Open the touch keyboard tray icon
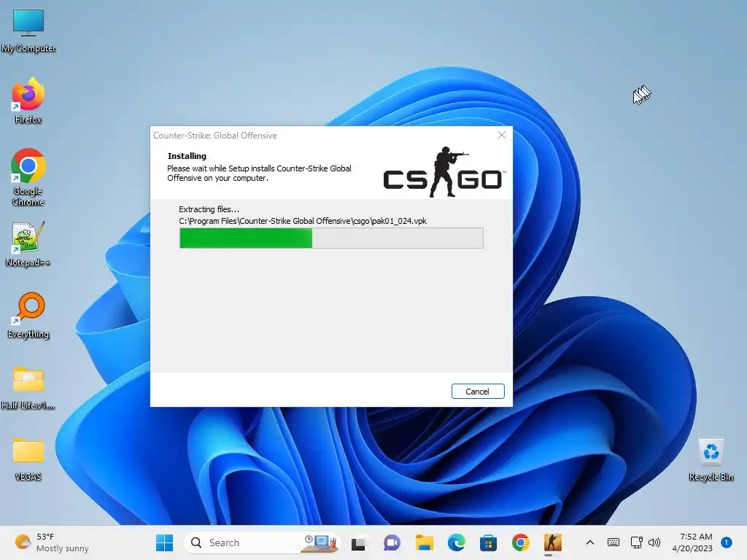This screenshot has height=560, width=747. [614, 542]
